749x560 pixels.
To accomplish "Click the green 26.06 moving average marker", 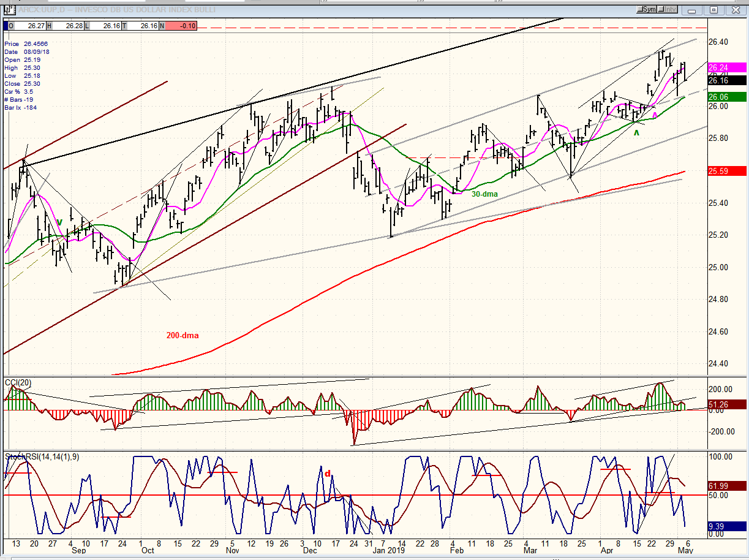I will coord(726,97).
